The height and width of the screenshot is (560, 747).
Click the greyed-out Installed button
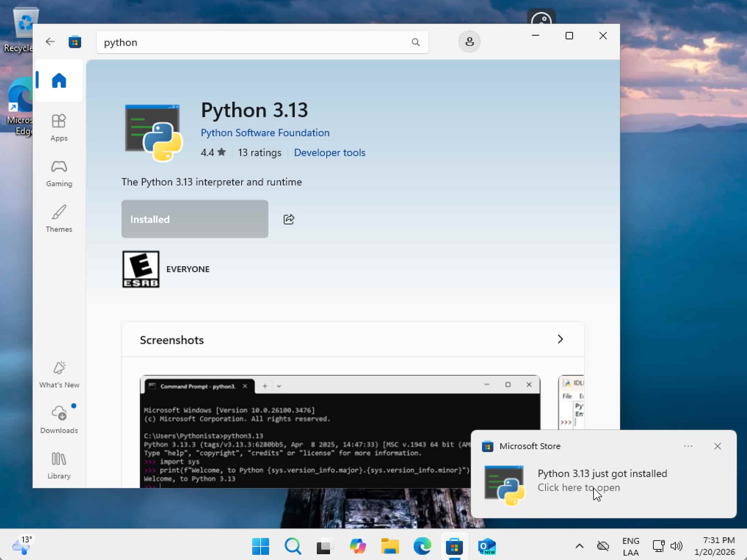(x=195, y=219)
